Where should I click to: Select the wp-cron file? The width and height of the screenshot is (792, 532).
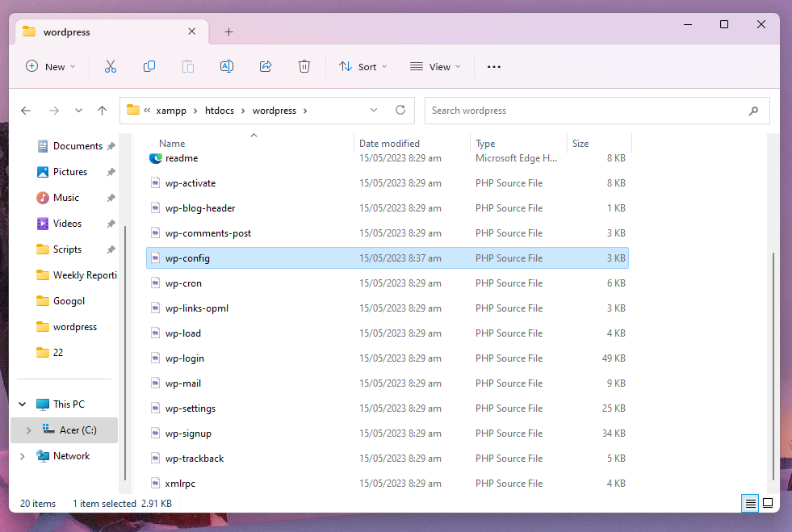point(388,283)
